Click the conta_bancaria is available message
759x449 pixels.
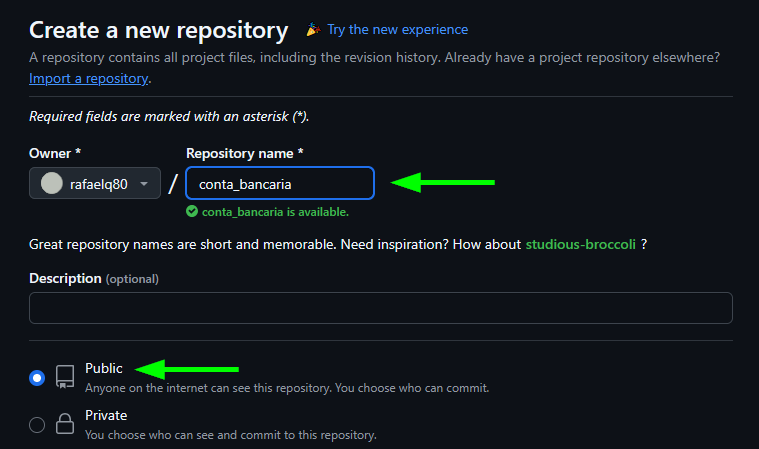pyautogui.click(x=274, y=212)
